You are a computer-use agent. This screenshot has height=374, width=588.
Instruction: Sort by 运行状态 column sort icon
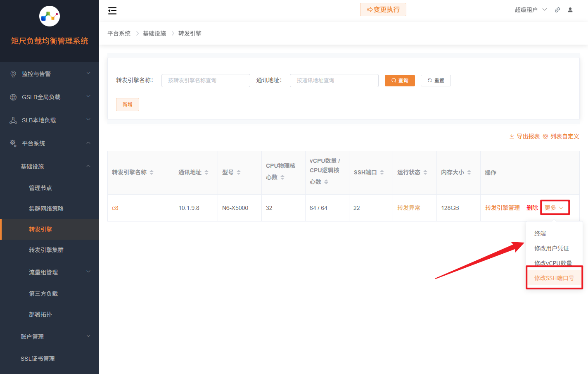425,172
